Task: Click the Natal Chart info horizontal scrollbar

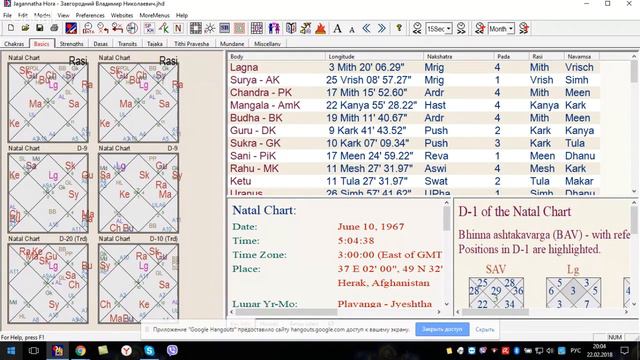Action: pos(336,312)
